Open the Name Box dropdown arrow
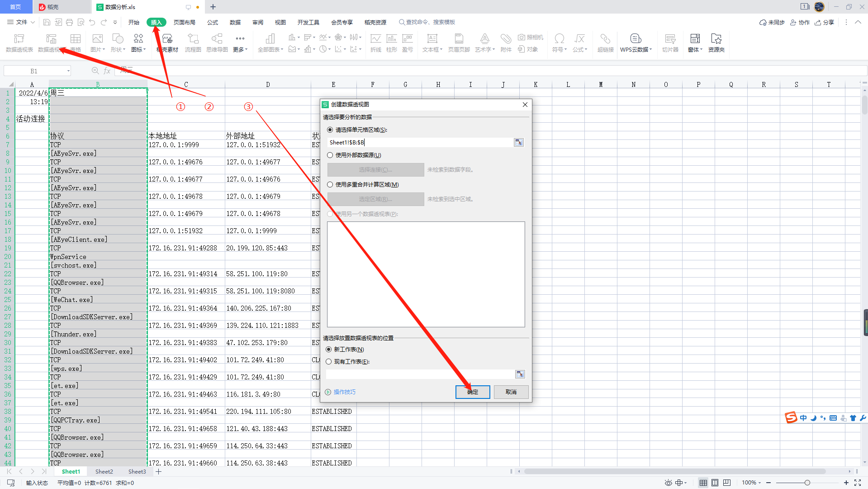 [x=68, y=71]
